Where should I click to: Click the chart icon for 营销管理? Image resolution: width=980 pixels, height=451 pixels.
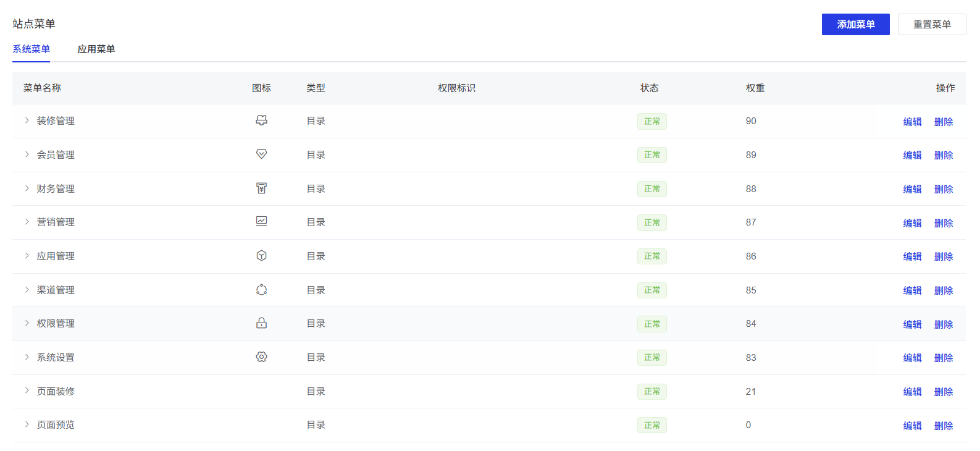pyautogui.click(x=261, y=222)
